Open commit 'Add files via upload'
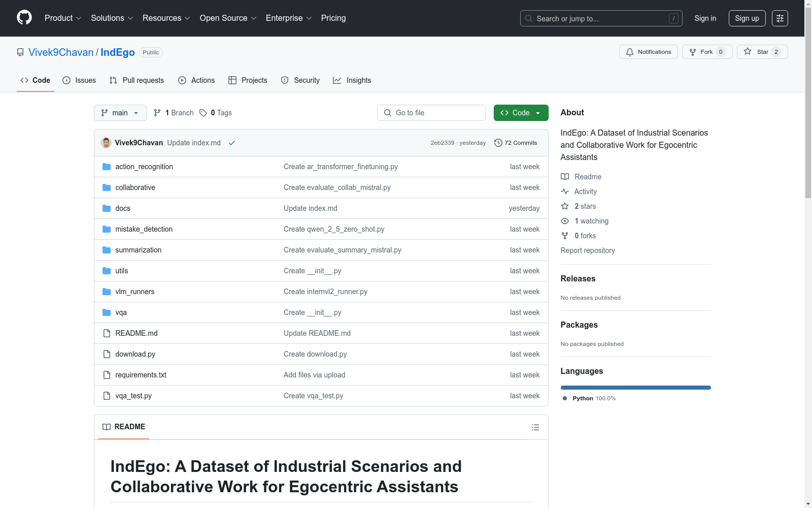The width and height of the screenshot is (812, 508). click(314, 375)
